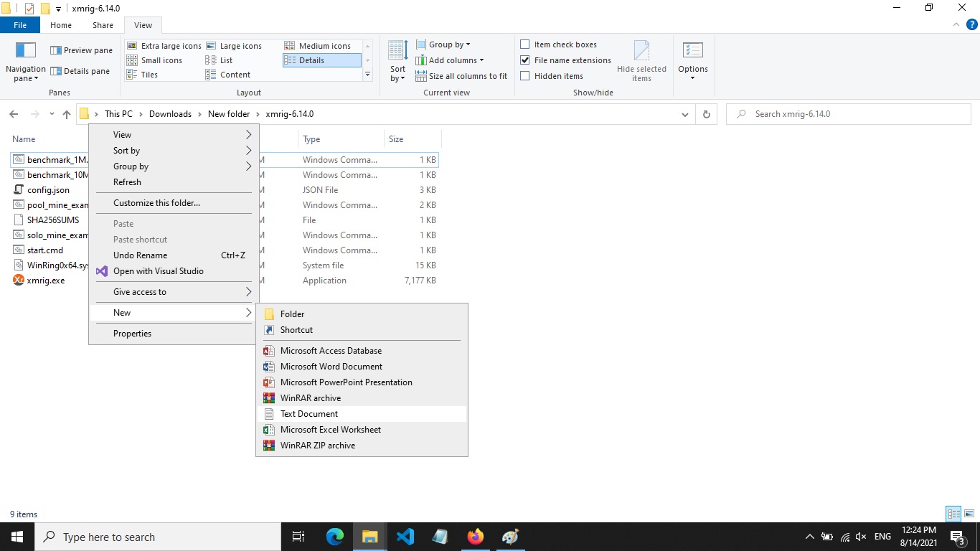Go up one folder level

(x=67, y=114)
